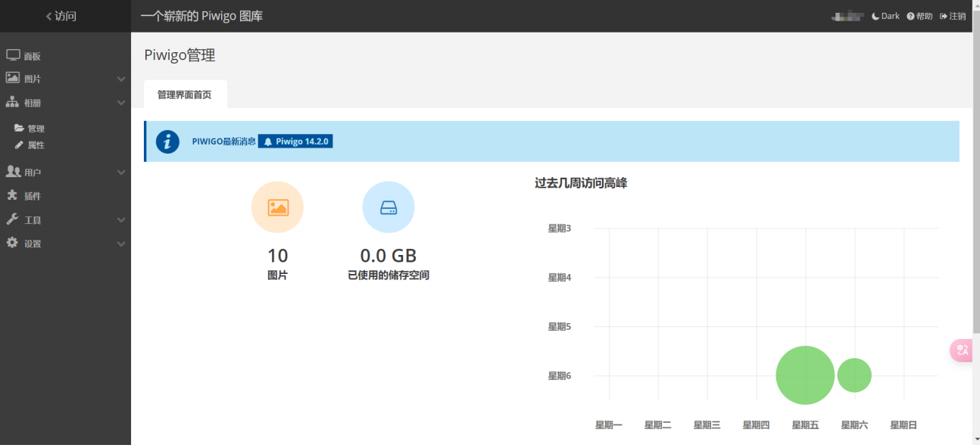Click the 已使用的储存空间 label
The image size is (980, 448).
pos(389,275)
